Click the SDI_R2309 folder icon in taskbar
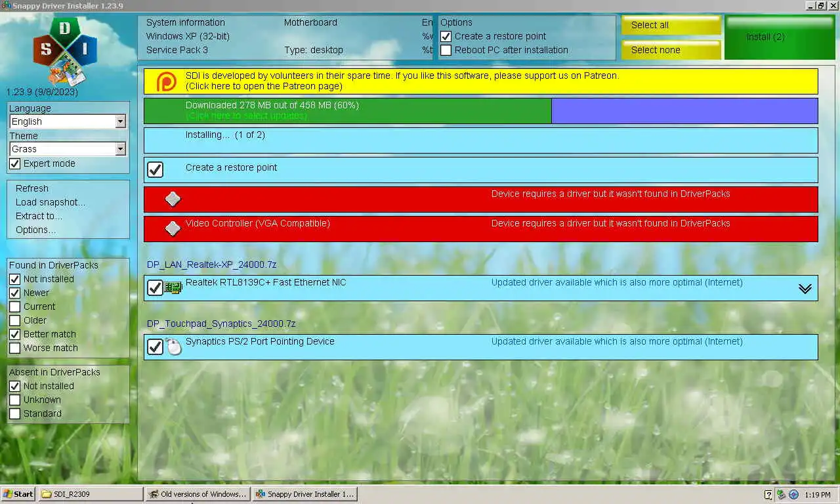Screen dimensions: 840x504 (47, 494)
